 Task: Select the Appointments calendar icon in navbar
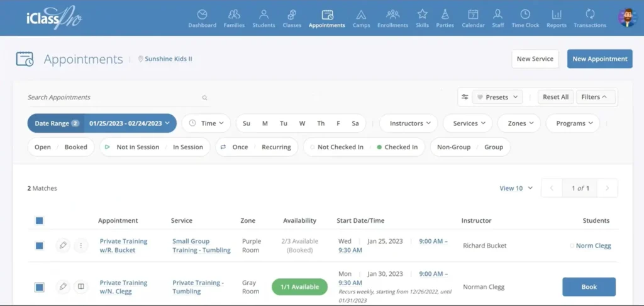[x=327, y=15]
